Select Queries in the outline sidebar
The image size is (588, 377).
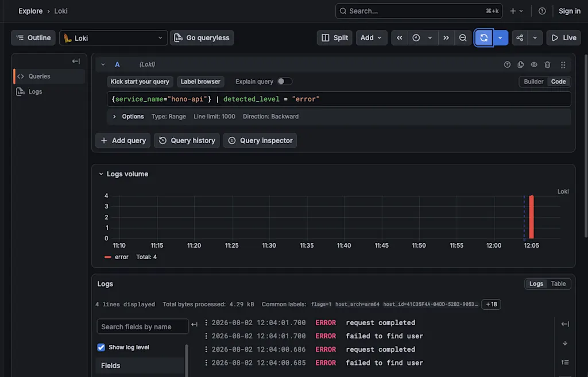coord(49,76)
